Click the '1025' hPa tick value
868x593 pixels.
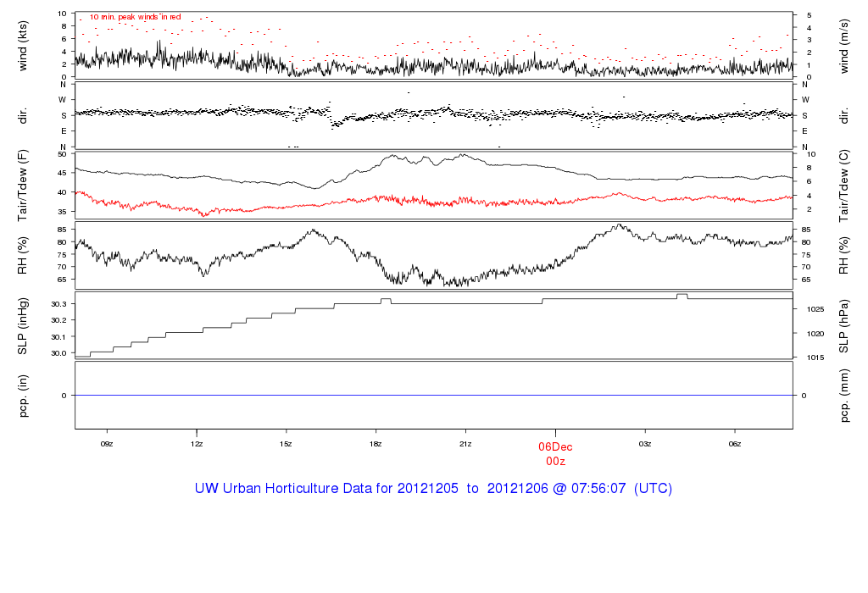[815, 309]
